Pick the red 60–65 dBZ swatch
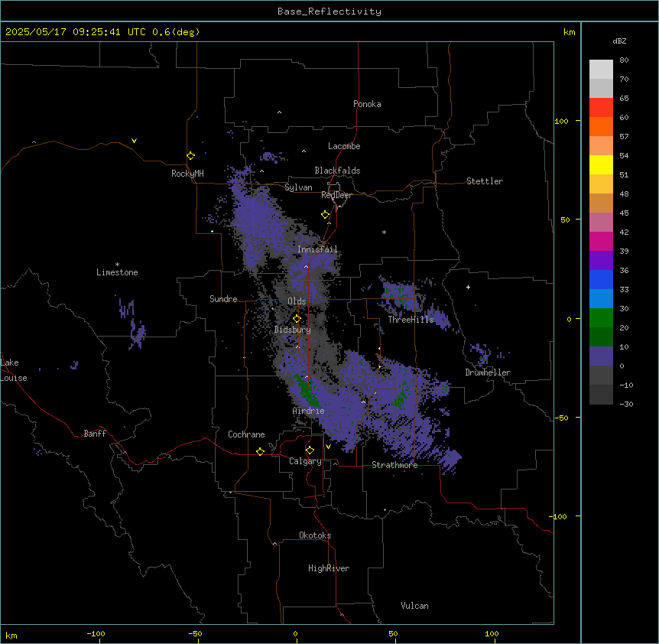The height and width of the screenshot is (644, 659). click(601, 108)
